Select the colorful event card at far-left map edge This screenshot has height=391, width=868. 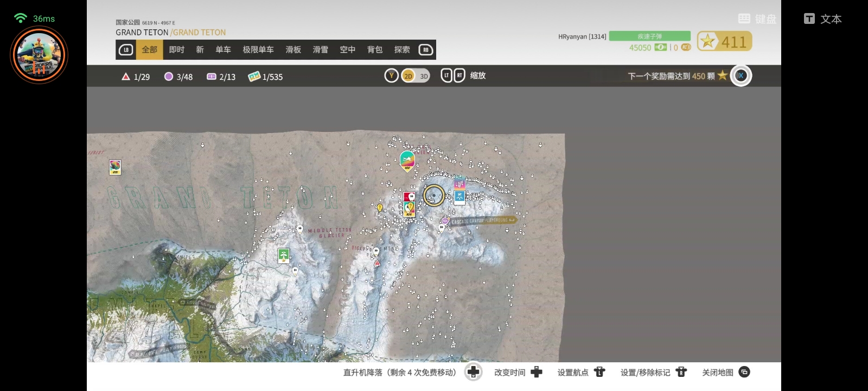click(x=115, y=167)
